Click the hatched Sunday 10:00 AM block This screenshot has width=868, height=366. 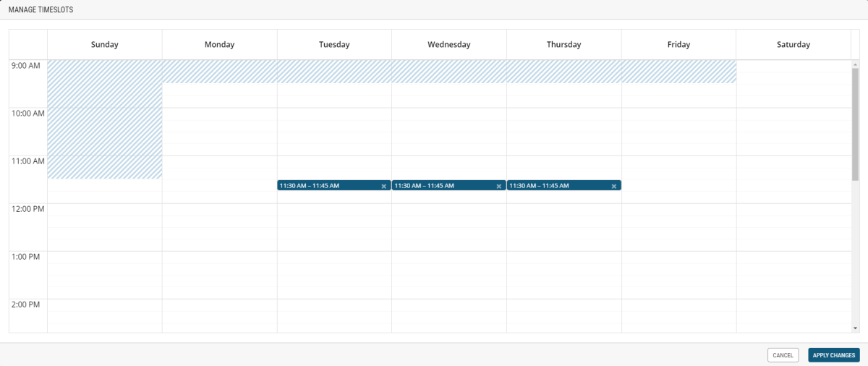coord(105,119)
